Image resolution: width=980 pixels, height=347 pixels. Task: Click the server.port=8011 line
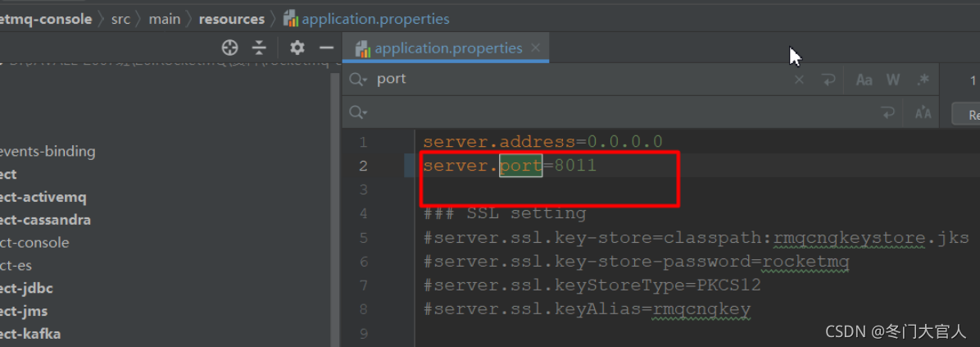[510, 166]
